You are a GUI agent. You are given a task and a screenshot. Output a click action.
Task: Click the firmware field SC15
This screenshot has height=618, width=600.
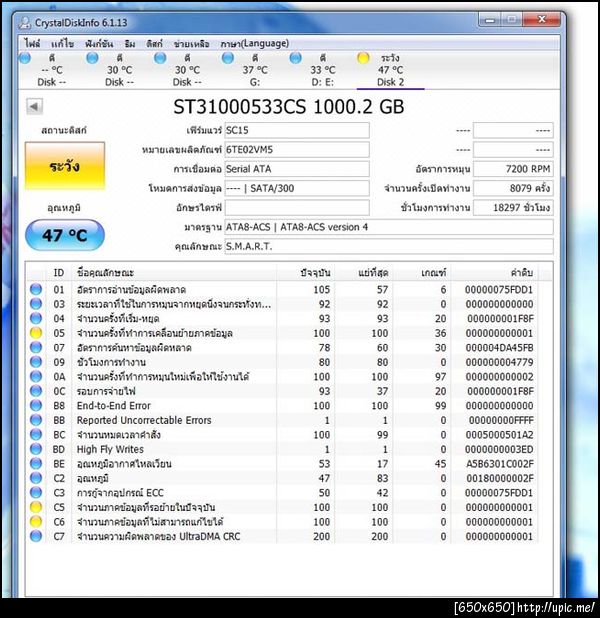pyautogui.click(x=297, y=130)
